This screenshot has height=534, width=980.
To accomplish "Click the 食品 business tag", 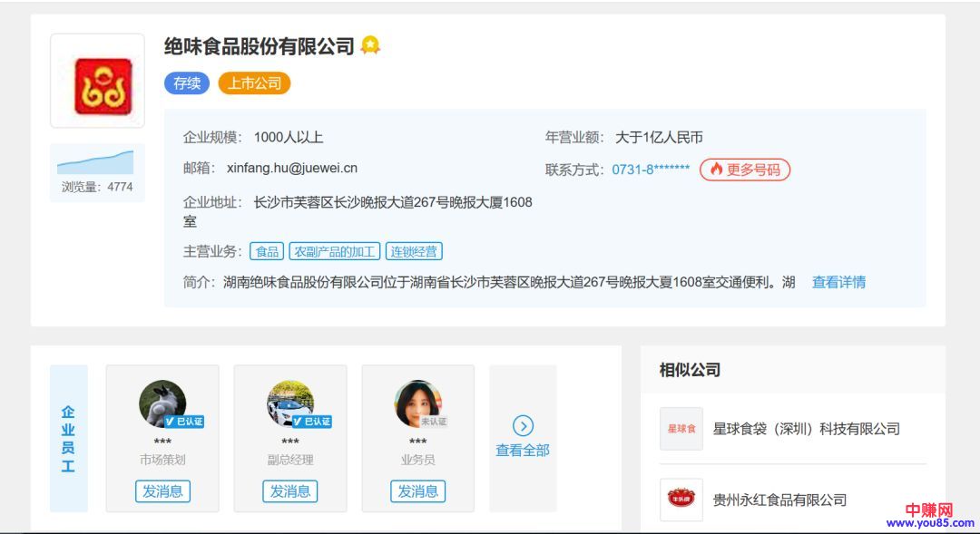I will pyautogui.click(x=267, y=252).
